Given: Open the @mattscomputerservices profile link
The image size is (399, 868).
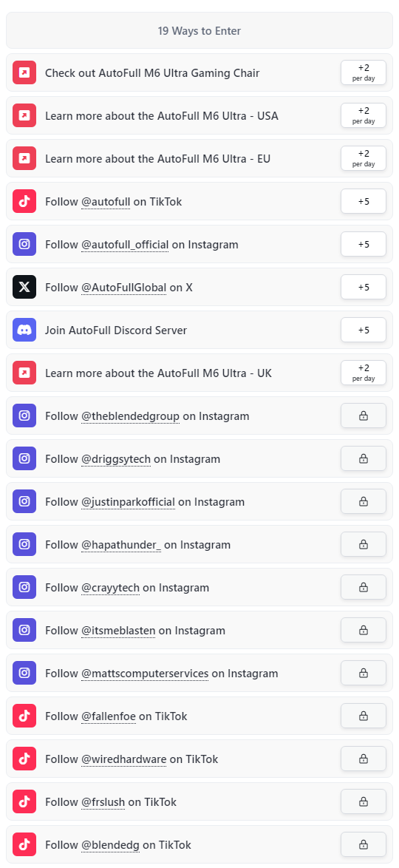Looking at the screenshot, I should 145,673.
